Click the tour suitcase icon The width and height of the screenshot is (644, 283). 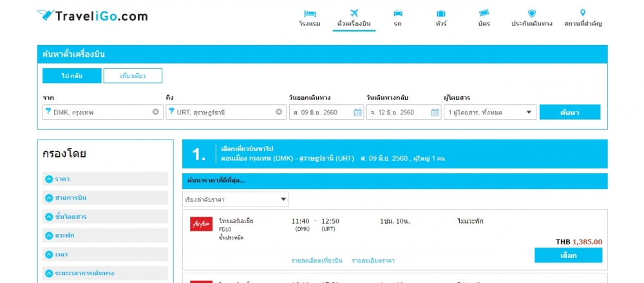pos(441,13)
